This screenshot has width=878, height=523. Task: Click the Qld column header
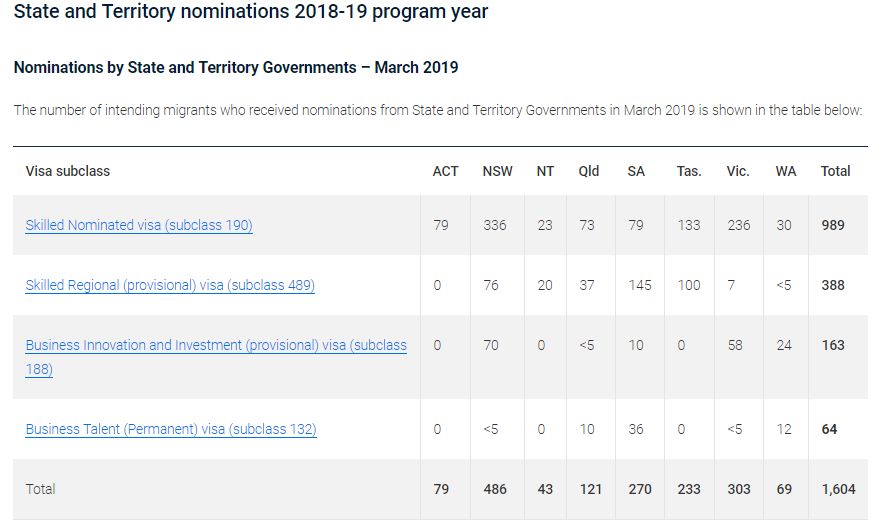click(589, 171)
